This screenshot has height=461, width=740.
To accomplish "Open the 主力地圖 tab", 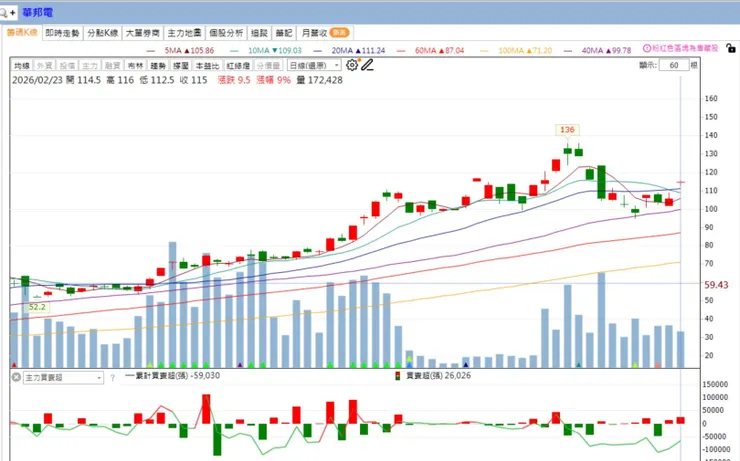I will (x=184, y=33).
